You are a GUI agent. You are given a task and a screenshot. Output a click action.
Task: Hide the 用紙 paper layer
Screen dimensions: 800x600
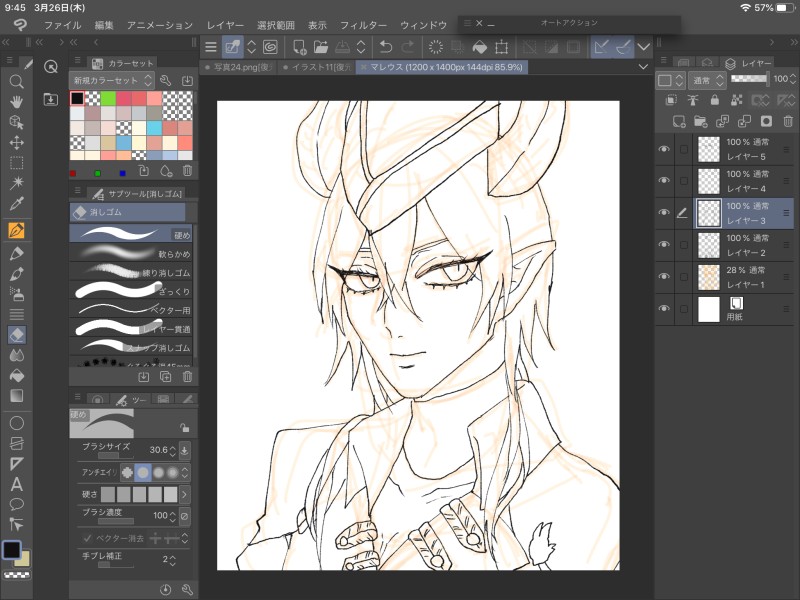[664, 309]
